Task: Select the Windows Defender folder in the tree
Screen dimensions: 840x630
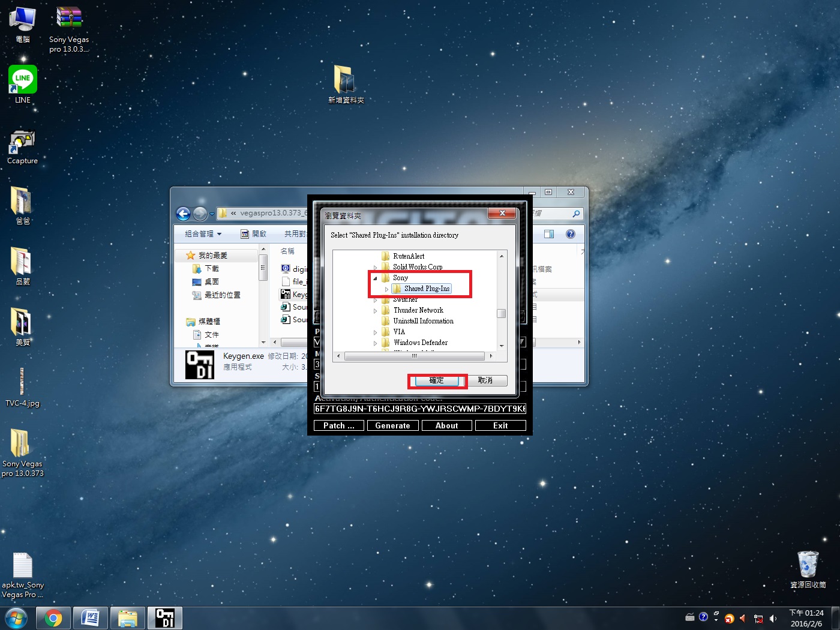Action: pyautogui.click(x=420, y=343)
